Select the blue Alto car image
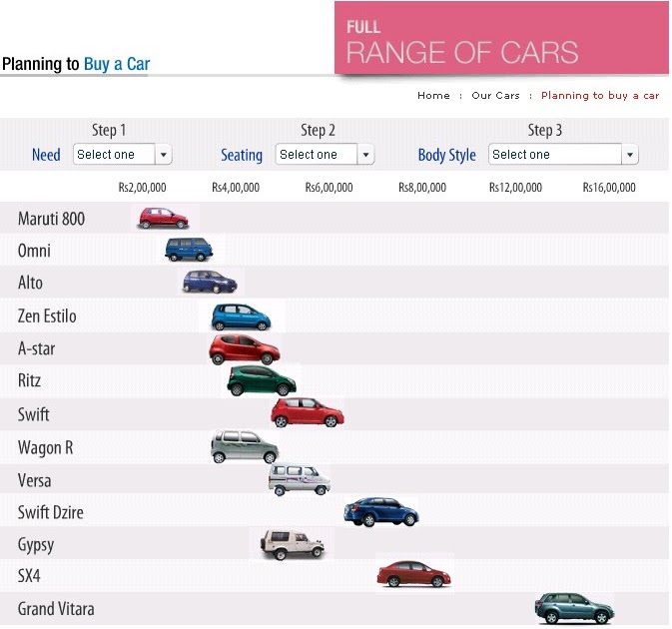 click(x=210, y=282)
